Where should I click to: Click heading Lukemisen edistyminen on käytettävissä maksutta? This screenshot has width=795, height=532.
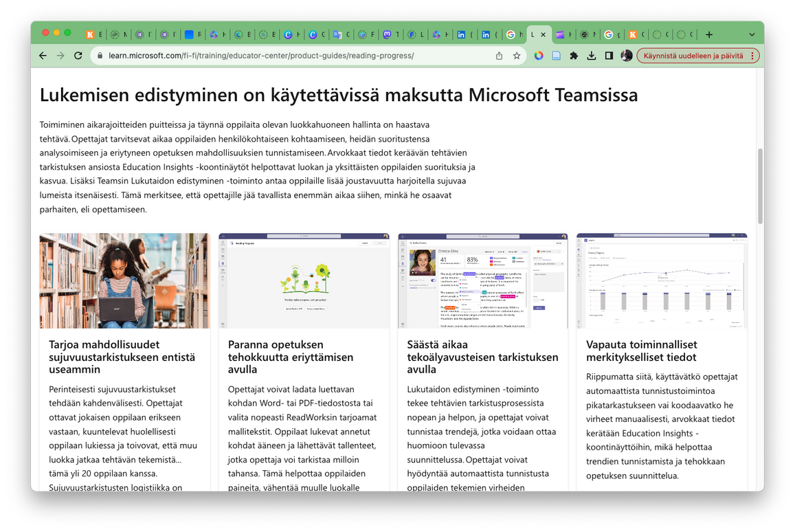coord(339,95)
